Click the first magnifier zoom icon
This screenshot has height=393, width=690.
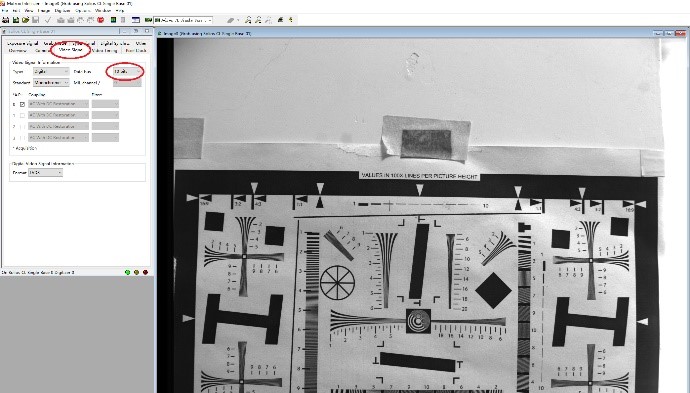(249, 20)
